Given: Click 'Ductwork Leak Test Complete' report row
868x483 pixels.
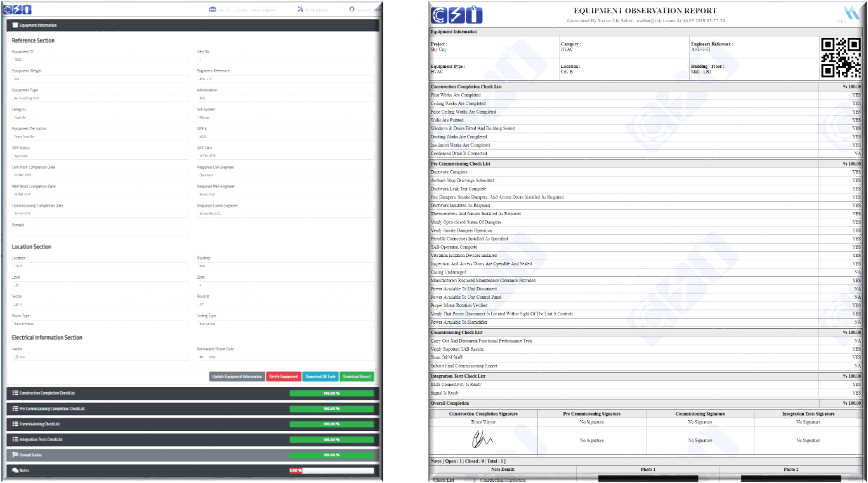Looking at the screenshot, I should (x=646, y=189).
